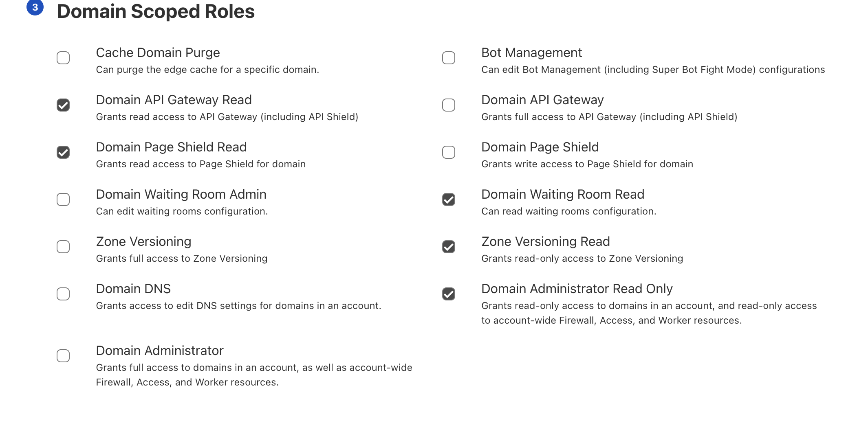Click the step 3 number badge
Screen dimensions: 868x425
click(x=35, y=7)
